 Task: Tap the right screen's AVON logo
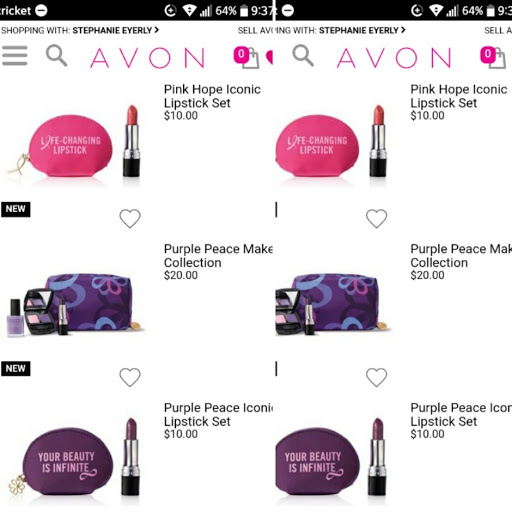(x=394, y=58)
